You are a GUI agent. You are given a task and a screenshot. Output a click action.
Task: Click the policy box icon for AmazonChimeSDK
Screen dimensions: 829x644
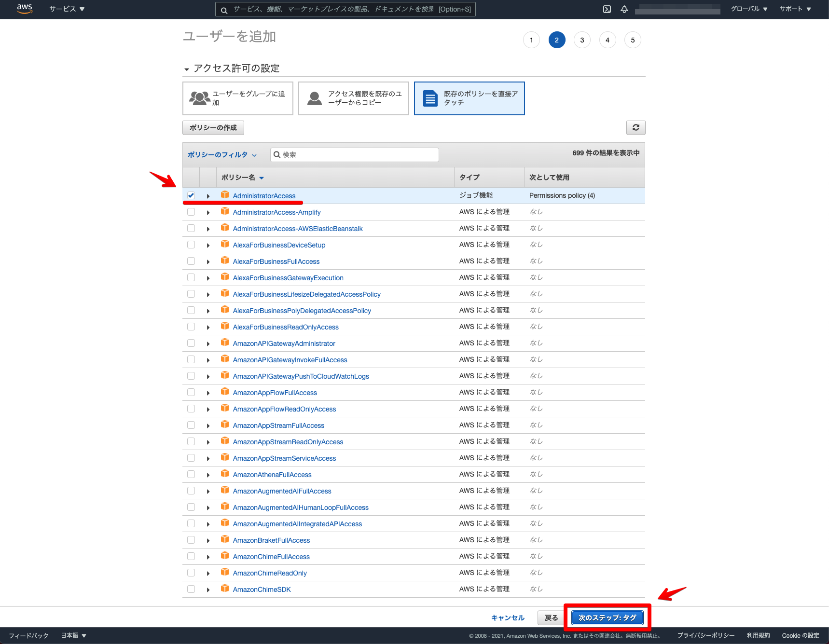[x=225, y=589]
